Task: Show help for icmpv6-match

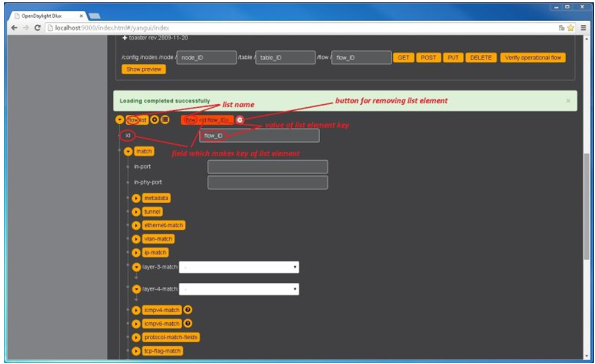Action: coord(188,324)
